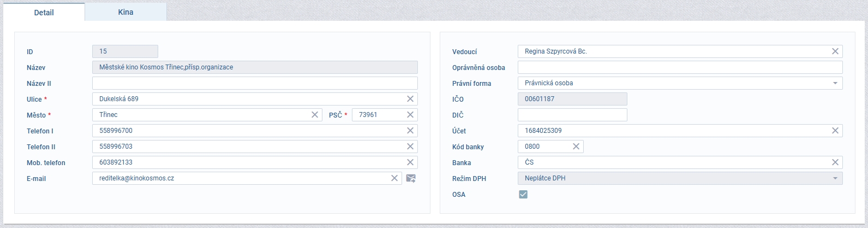
Task: Clear the Ulice field with its X icon
Action: (x=410, y=99)
